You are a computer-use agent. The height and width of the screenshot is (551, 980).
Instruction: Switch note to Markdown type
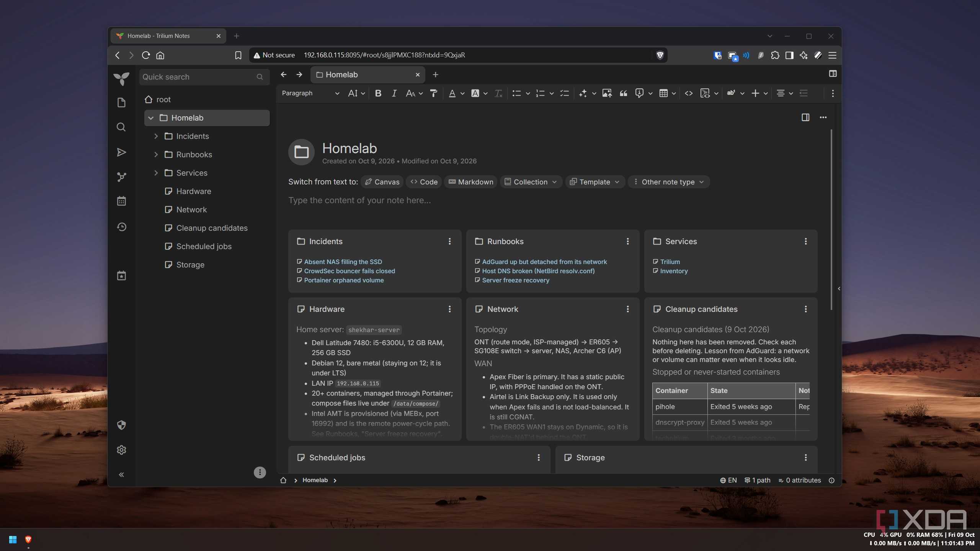click(x=471, y=182)
